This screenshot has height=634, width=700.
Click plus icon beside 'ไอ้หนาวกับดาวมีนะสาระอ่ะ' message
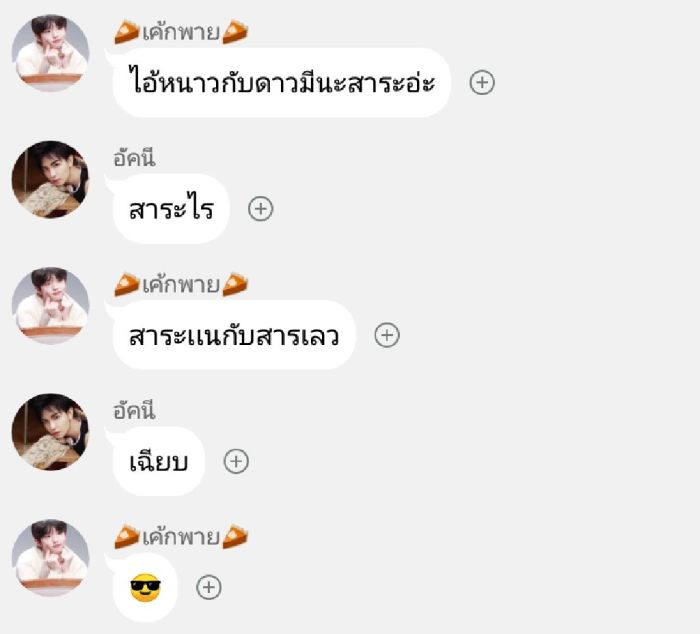482,83
